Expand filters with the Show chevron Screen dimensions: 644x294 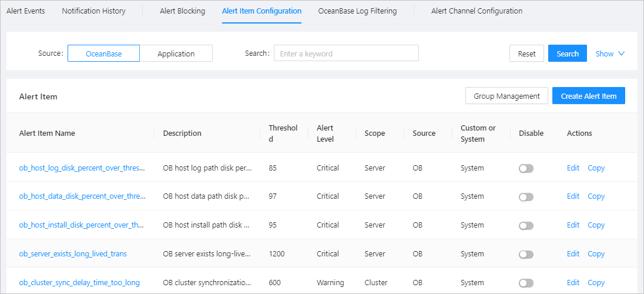610,54
